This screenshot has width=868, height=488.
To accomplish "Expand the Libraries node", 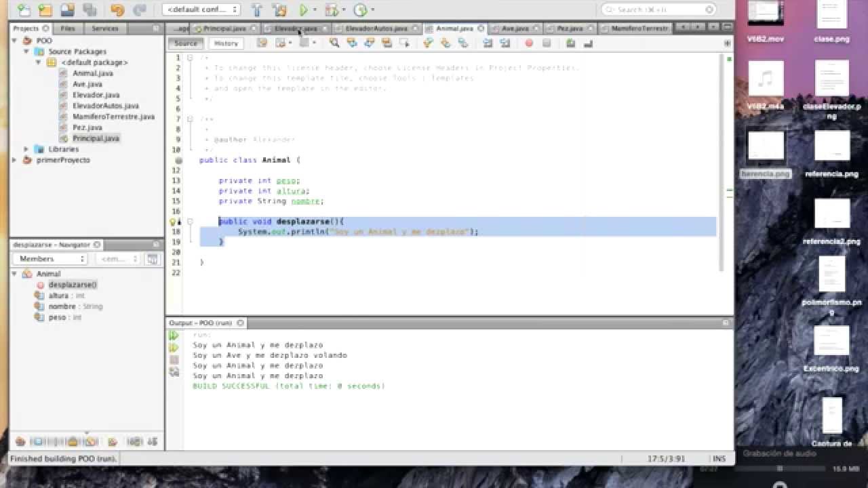I will click(26, 149).
